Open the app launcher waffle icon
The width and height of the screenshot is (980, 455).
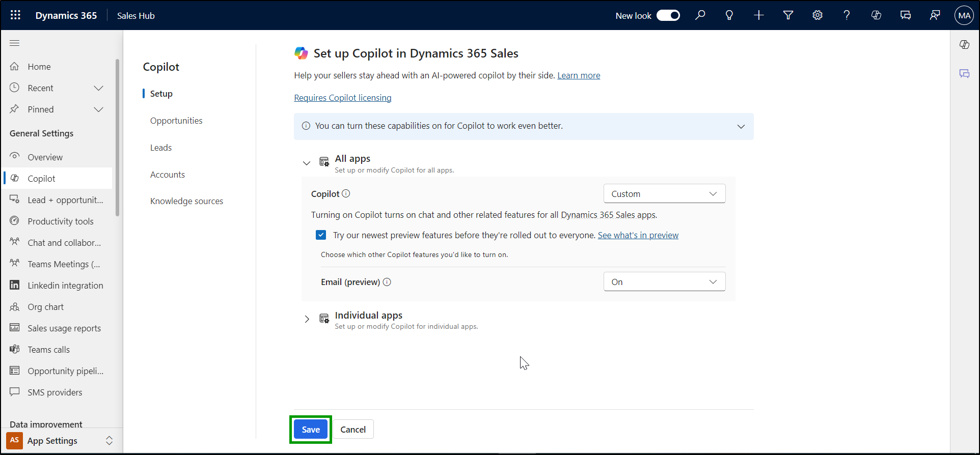[x=15, y=15]
